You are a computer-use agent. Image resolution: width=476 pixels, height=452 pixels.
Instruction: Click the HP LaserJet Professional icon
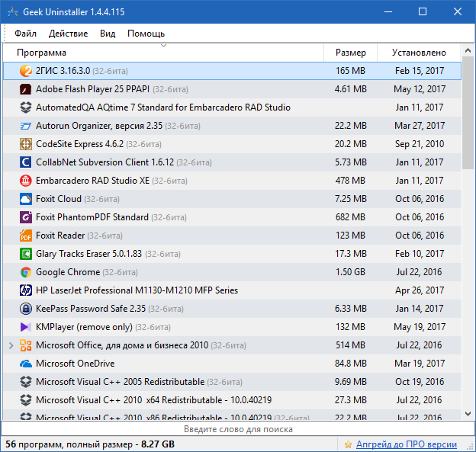point(25,290)
